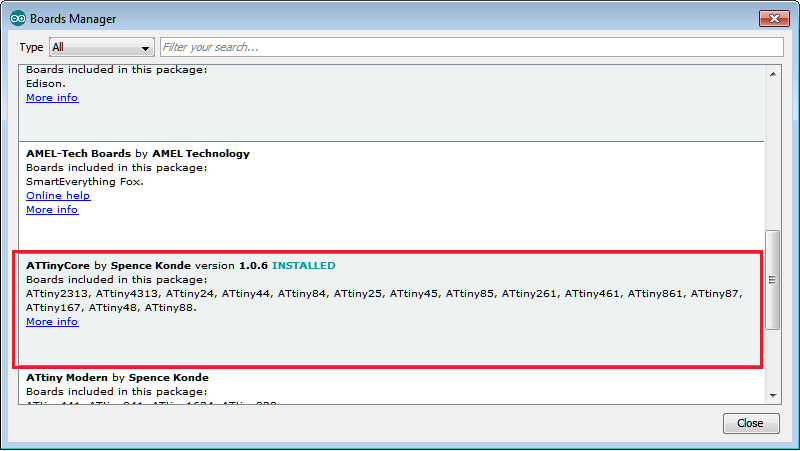Click the Boards Manager title bar text
Screen dimensions: 800x451
(x=73, y=19)
